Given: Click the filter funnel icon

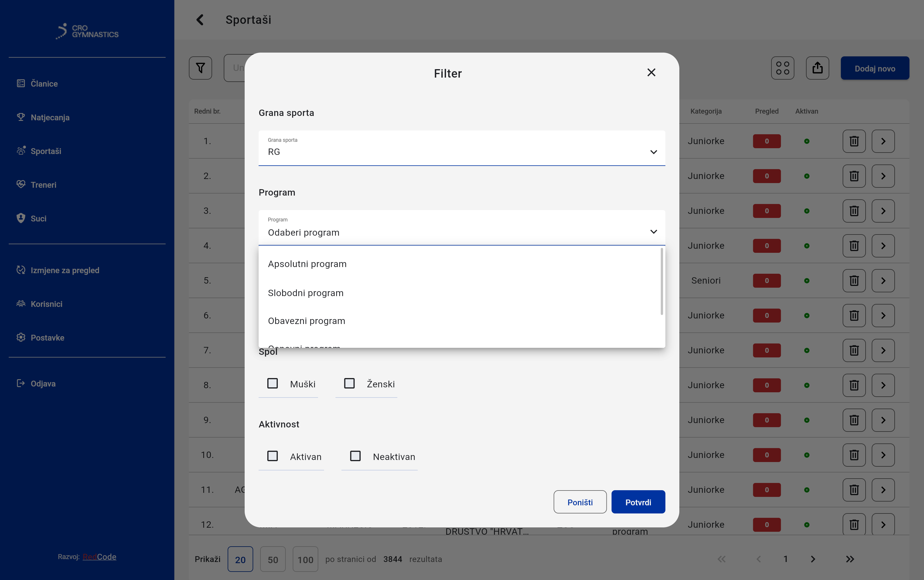Looking at the screenshot, I should 200,68.
